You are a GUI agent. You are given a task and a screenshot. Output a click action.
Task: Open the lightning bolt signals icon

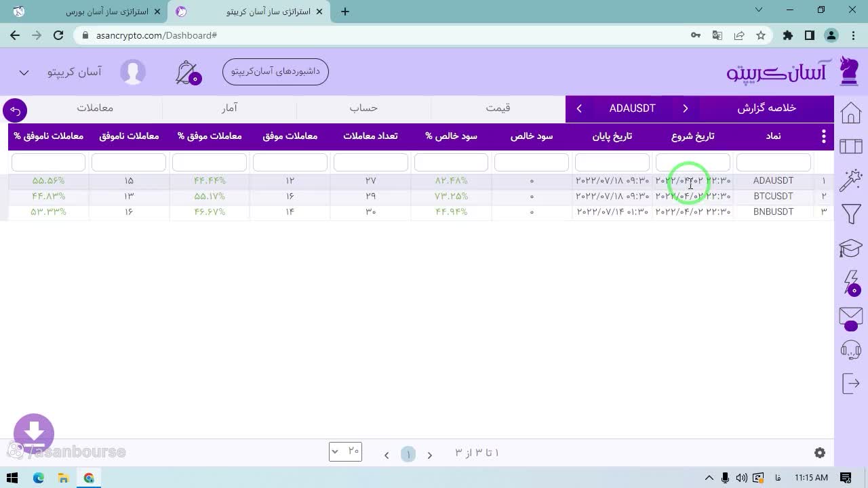pyautogui.click(x=850, y=282)
